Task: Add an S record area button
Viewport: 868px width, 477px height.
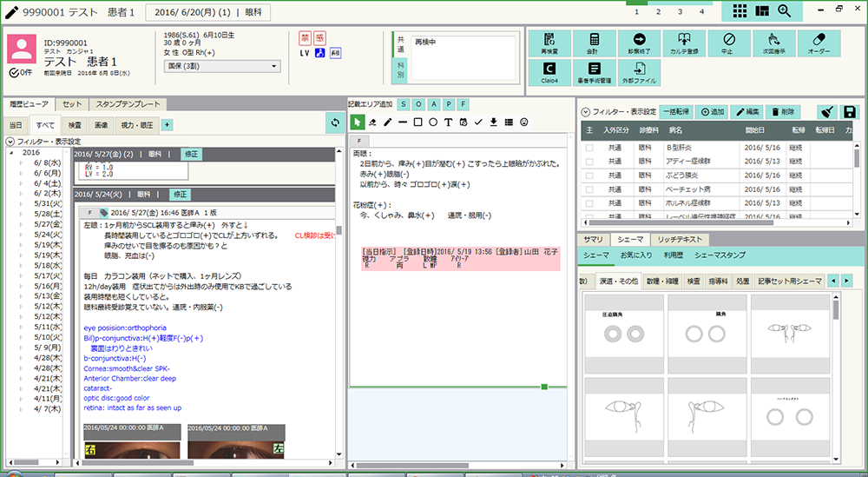Action: pos(404,104)
